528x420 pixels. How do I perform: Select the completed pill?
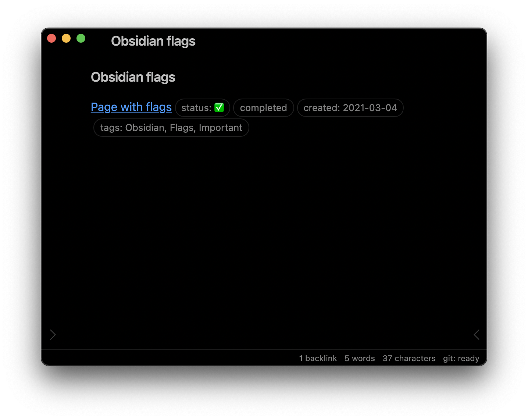264,108
